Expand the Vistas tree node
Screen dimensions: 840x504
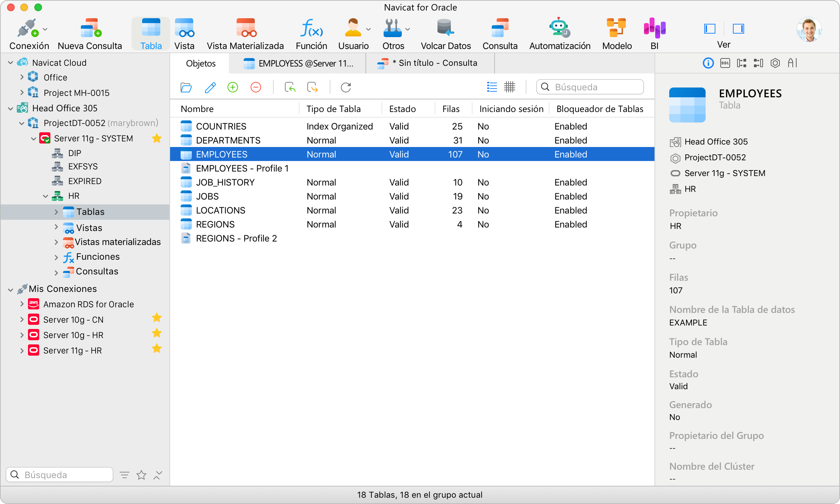click(x=56, y=227)
